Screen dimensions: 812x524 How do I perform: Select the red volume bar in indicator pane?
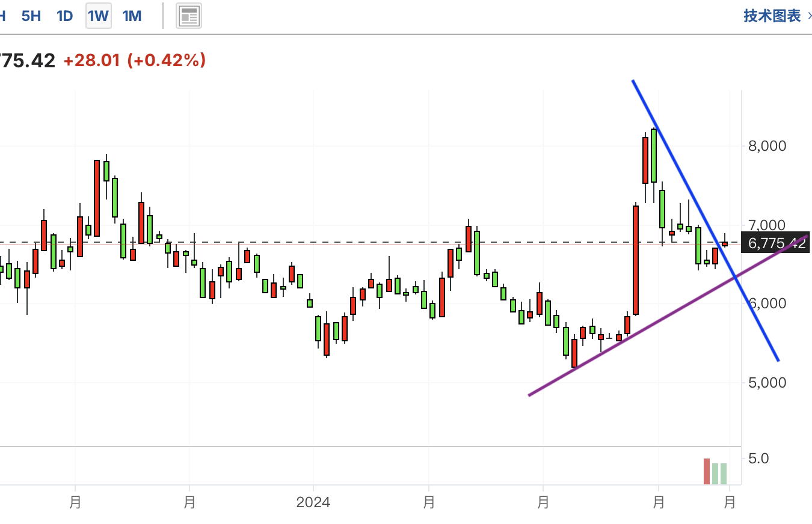[707, 471]
